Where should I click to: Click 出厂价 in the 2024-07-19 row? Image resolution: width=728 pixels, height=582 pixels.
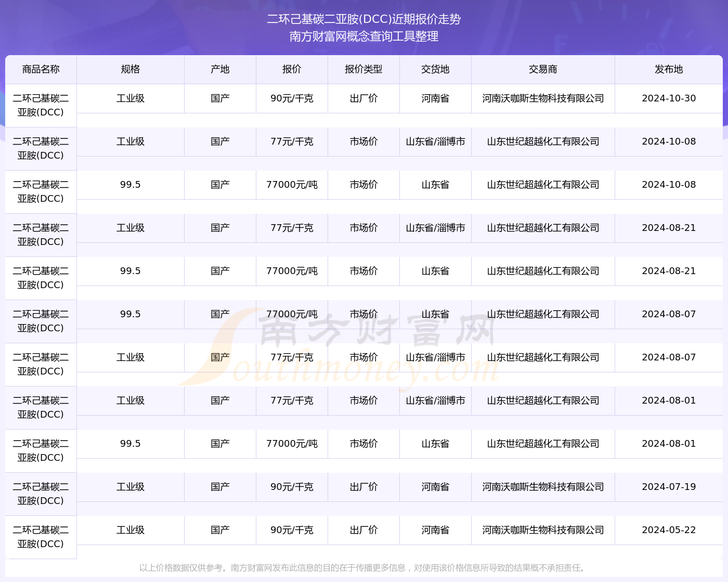point(363,487)
